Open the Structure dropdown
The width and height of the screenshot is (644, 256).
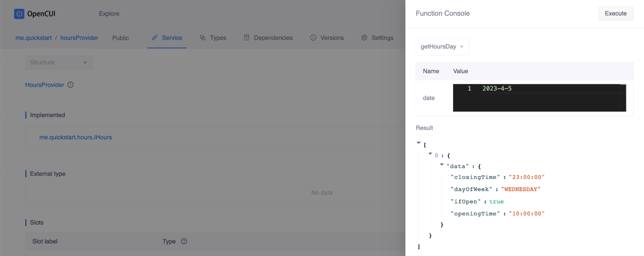tap(59, 63)
